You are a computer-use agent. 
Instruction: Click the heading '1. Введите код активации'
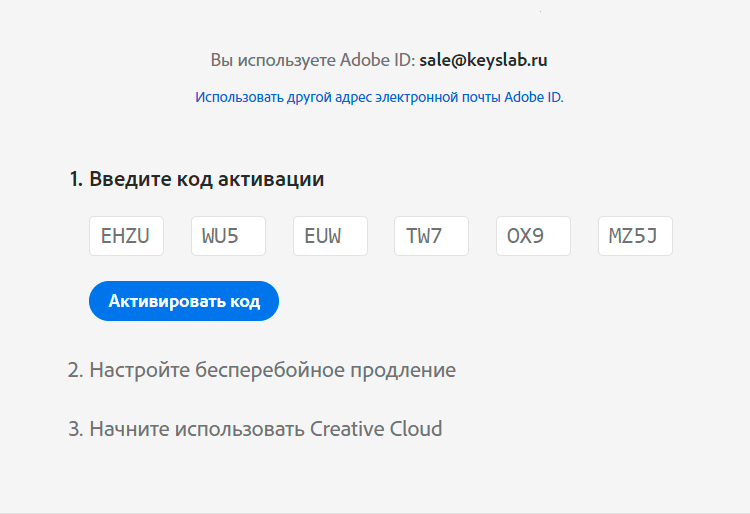(197, 179)
